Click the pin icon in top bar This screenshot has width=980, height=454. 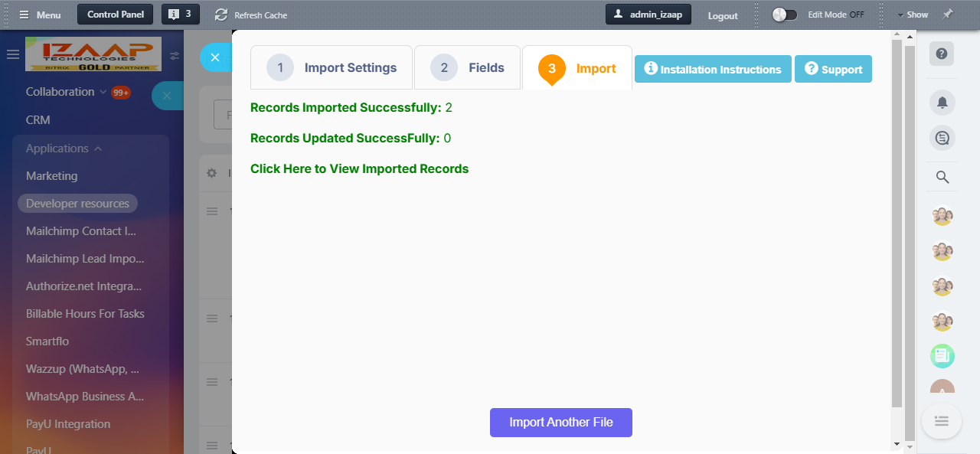point(948,15)
